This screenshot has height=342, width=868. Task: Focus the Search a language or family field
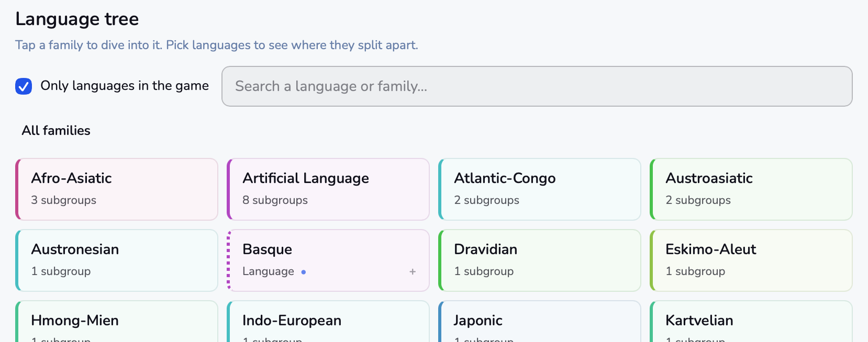pos(537,86)
